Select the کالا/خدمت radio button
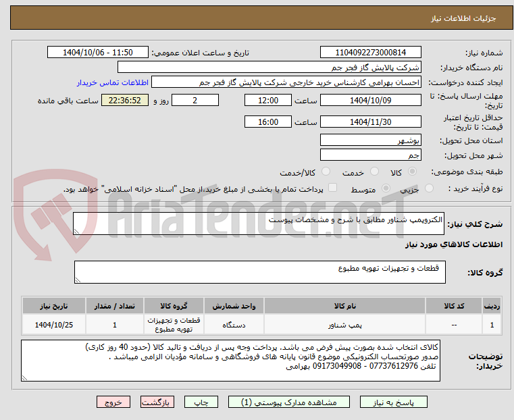This screenshot has width=514, height=420. [x=326, y=172]
